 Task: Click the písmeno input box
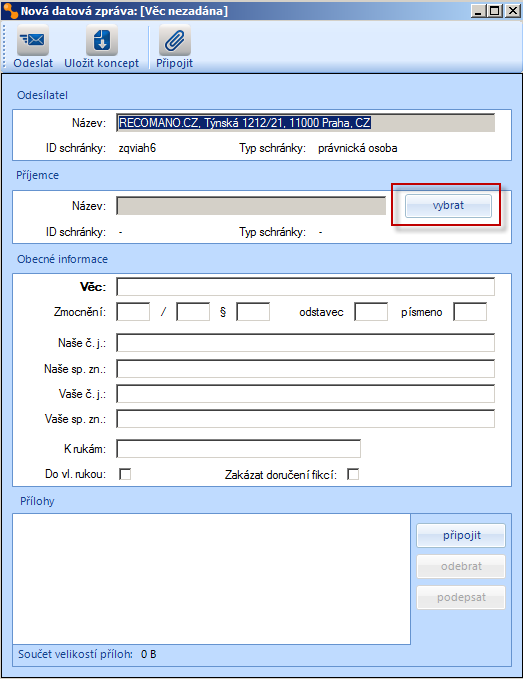coord(470,312)
